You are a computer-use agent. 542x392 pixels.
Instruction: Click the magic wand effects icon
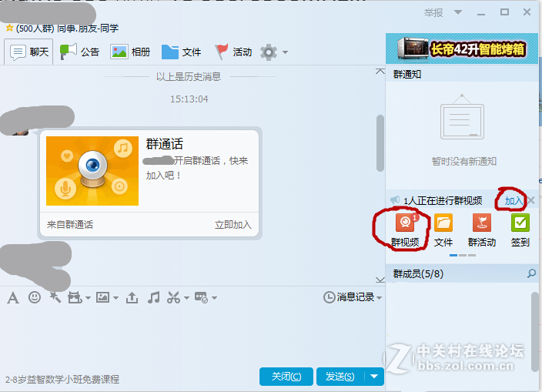point(55,297)
